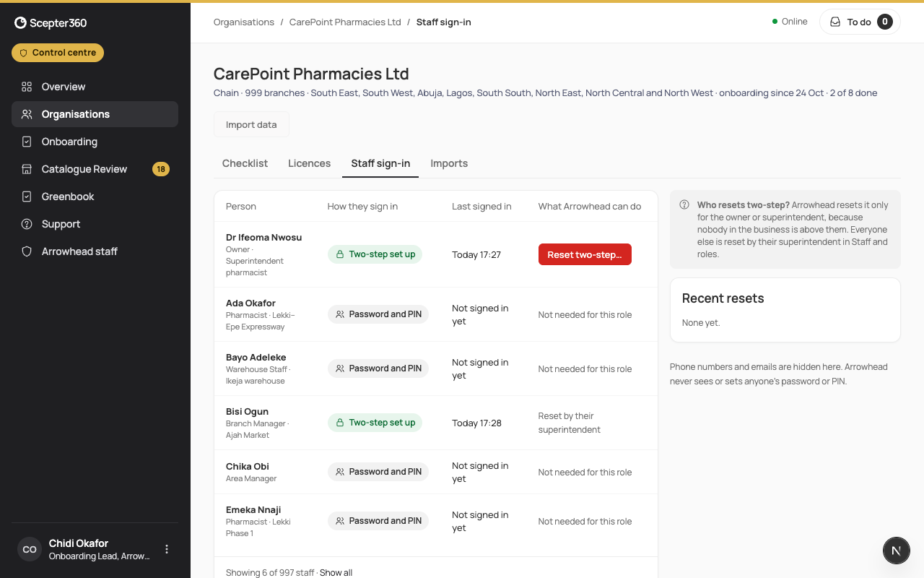Open Support in the sidebar
The height and width of the screenshot is (578, 924).
coord(95,224)
